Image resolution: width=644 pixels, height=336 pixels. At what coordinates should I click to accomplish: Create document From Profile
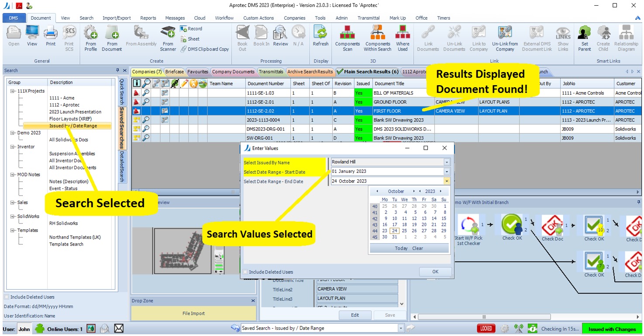click(x=91, y=38)
